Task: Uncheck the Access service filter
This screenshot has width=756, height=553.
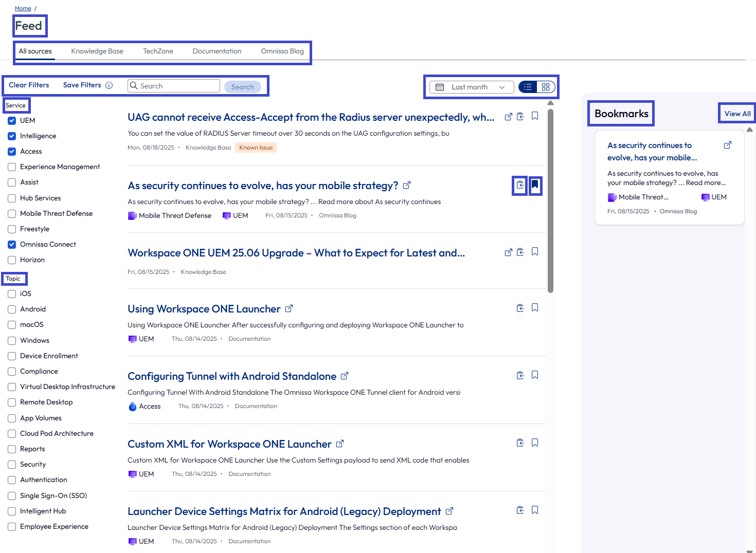Action: click(12, 152)
